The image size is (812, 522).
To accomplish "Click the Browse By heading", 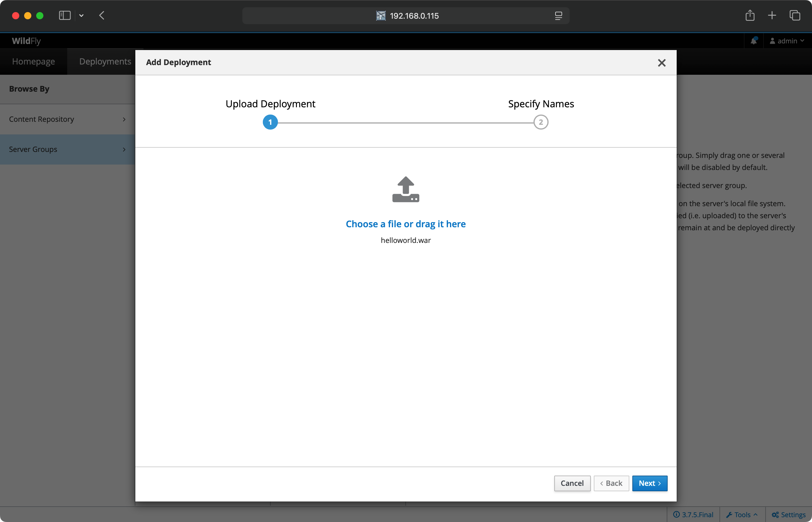I will pyautogui.click(x=29, y=89).
